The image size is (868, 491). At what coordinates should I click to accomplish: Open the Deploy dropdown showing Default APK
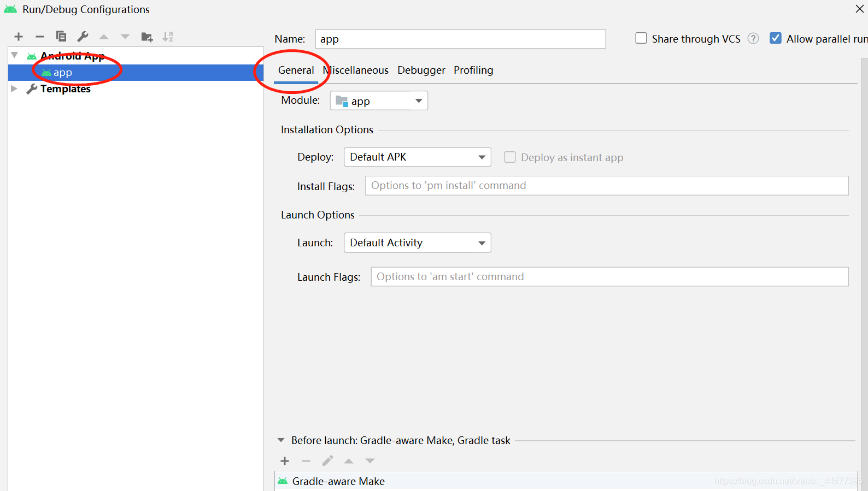tap(417, 157)
